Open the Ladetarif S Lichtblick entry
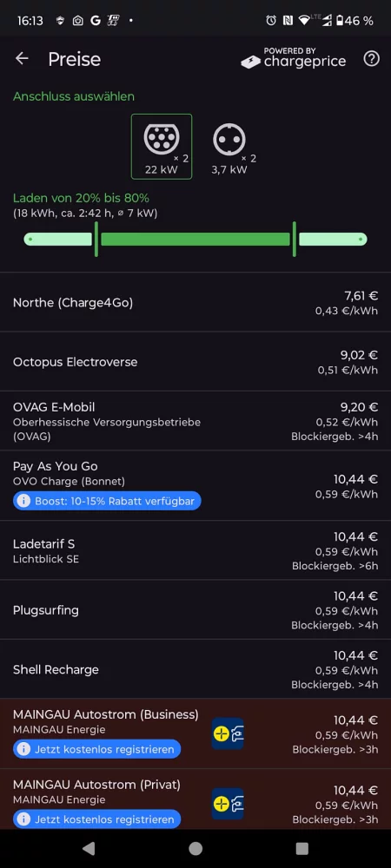Screen dimensions: 391x868 (195, 550)
